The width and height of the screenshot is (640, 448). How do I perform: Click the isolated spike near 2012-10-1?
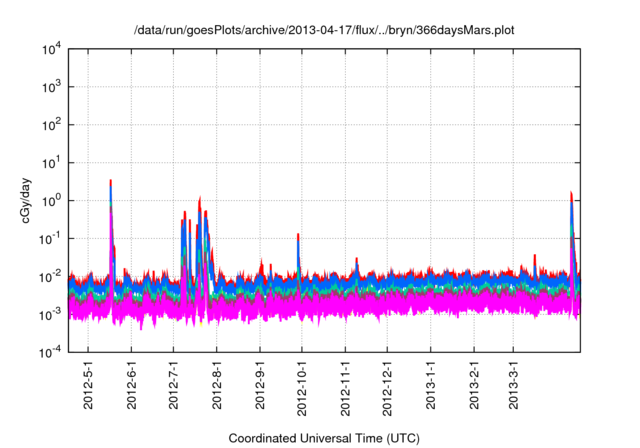point(299,238)
